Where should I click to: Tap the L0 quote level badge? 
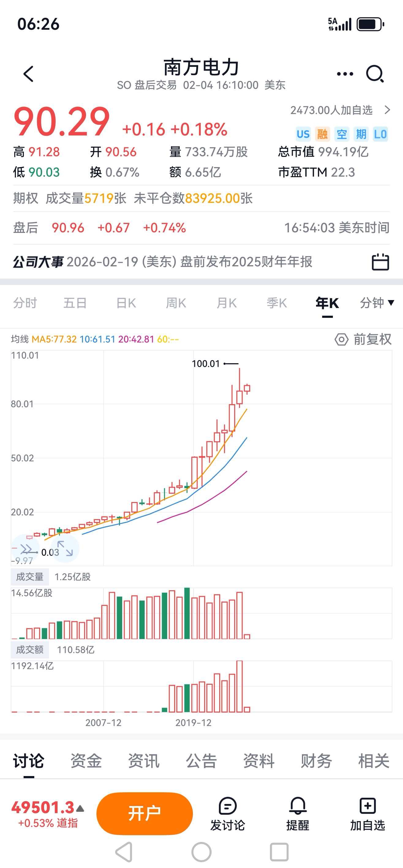pyautogui.click(x=380, y=135)
